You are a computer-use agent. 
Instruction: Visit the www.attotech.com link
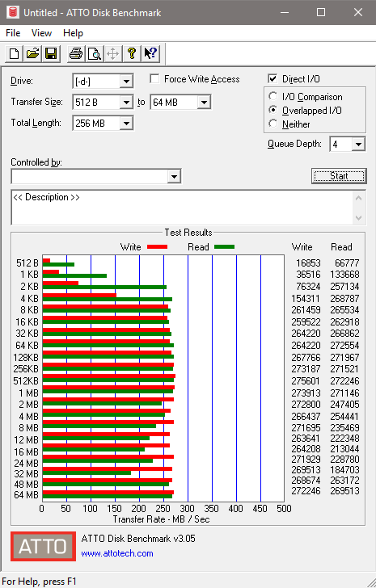tap(117, 553)
